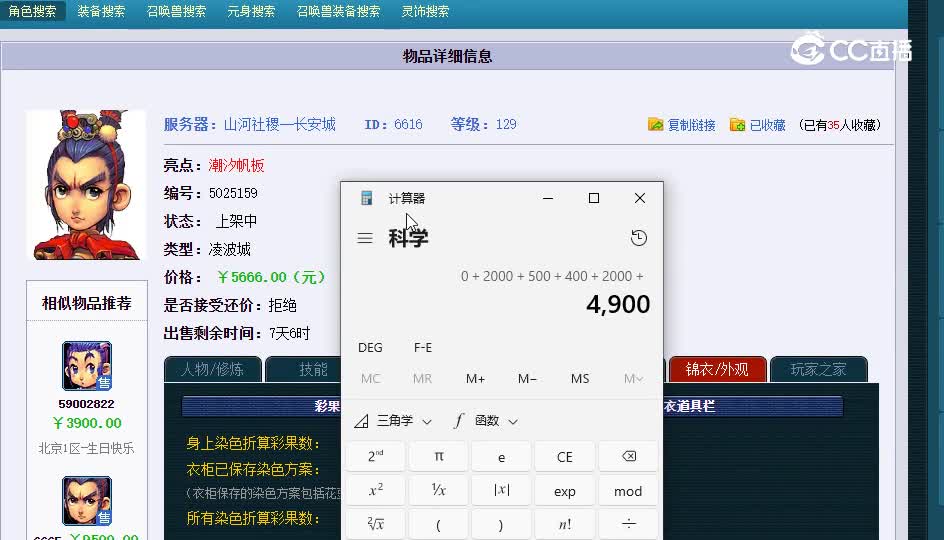Screen dimensions: 944x540
Task: Click the 潮汐帆板 highlight text
Action: click(x=236, y=165)
